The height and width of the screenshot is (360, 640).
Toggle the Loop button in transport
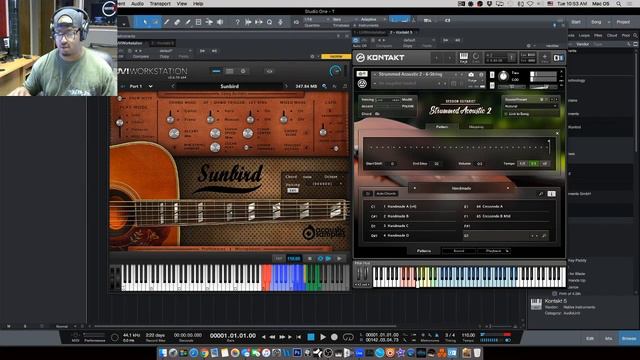coord(348,337)
